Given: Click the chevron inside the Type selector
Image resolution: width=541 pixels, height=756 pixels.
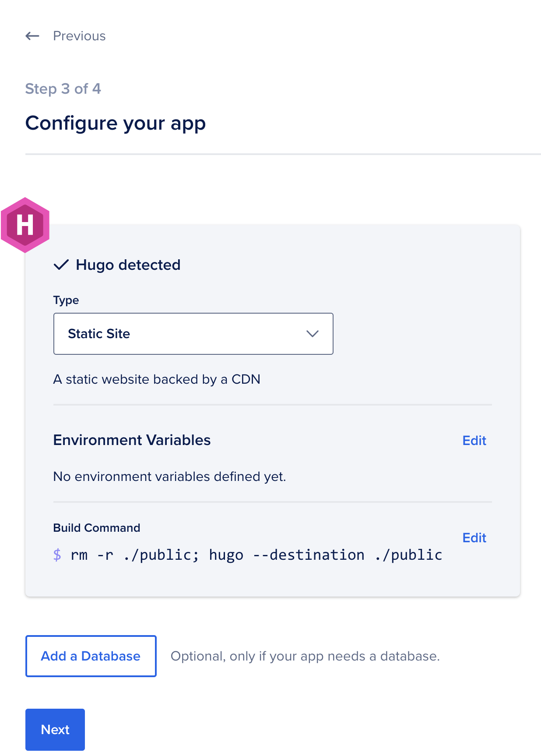Looking at the screenshot, I should pyautogui.click(x=312, y=334).
